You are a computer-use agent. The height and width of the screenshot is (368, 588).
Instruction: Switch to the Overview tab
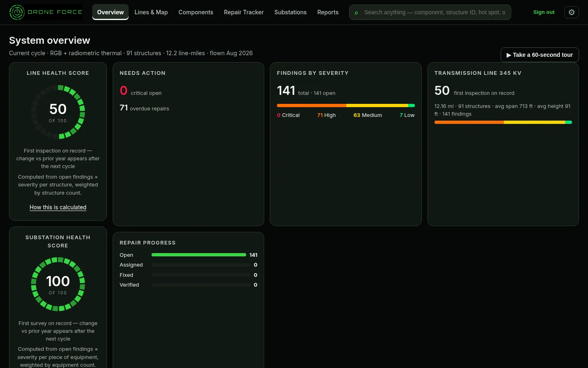coord(110,12)
